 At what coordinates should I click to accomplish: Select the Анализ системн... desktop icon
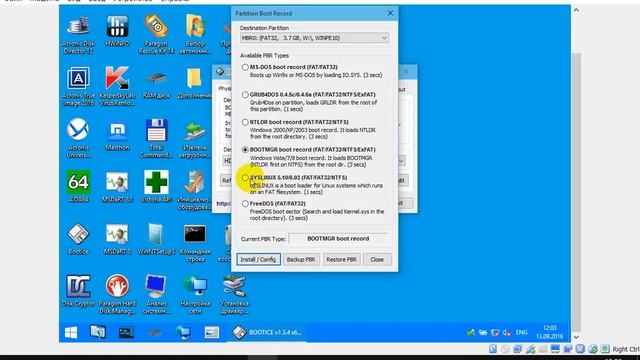(x=156, y=294)
